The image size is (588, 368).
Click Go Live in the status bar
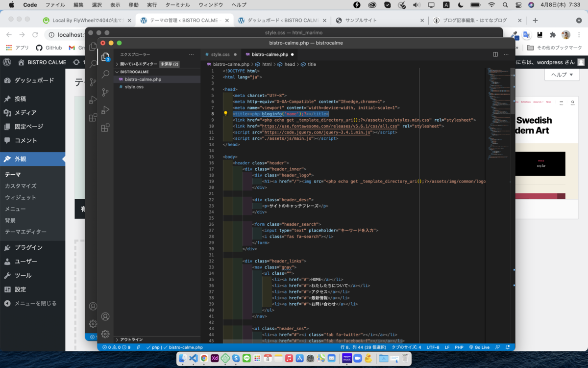[479, 347]
